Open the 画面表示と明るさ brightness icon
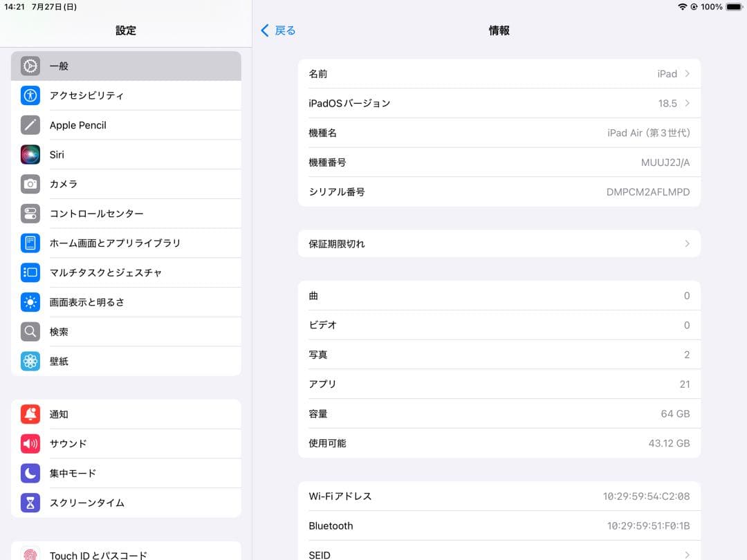 click(29, 302)
